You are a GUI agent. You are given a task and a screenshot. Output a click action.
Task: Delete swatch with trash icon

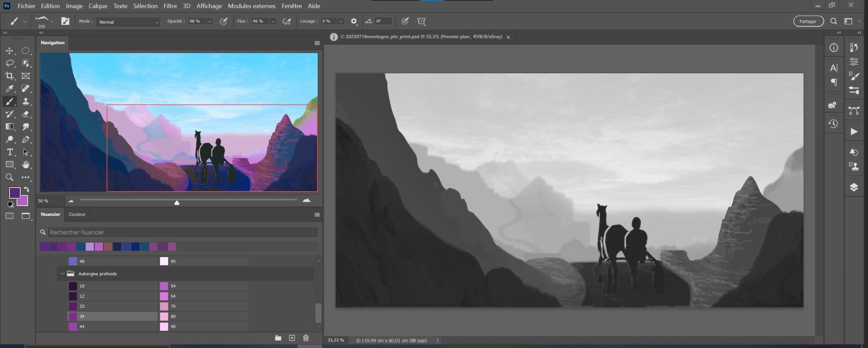pos(306,338)
